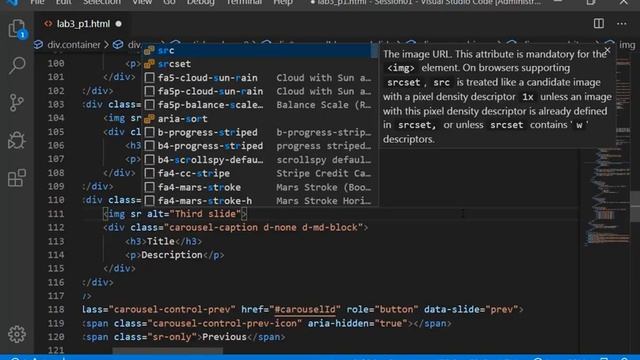Click snippet icon beside fa5-cloud-sun-rain

click(149, 78)
